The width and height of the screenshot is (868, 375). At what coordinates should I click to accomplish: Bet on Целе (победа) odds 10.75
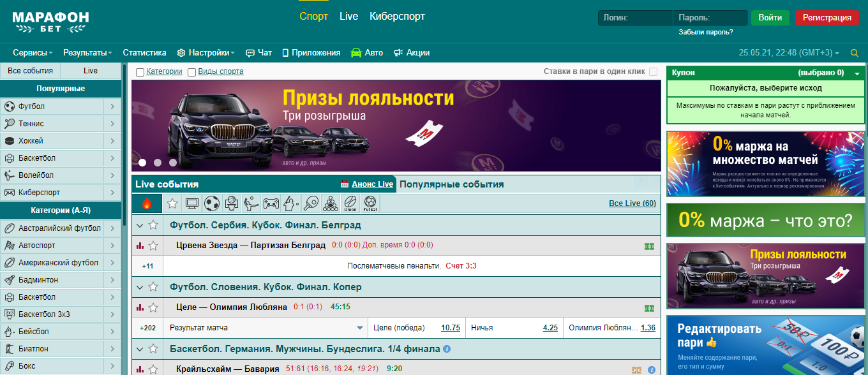450,328
